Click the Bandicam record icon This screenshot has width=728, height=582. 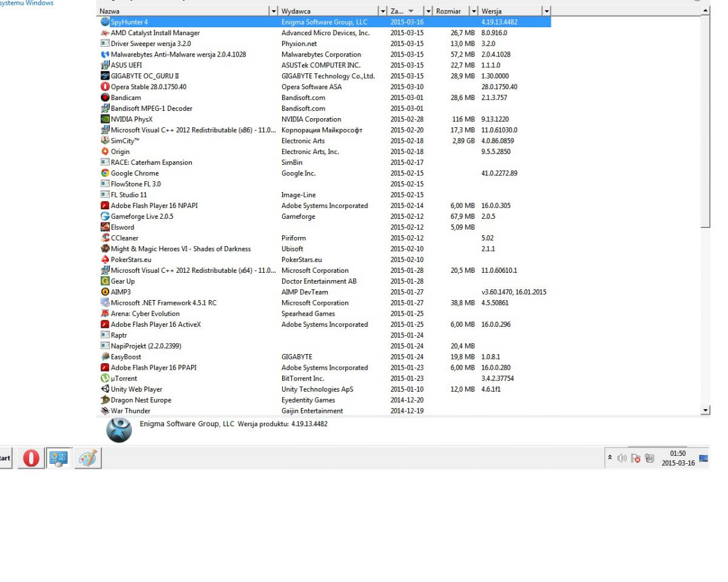point(105,98)
